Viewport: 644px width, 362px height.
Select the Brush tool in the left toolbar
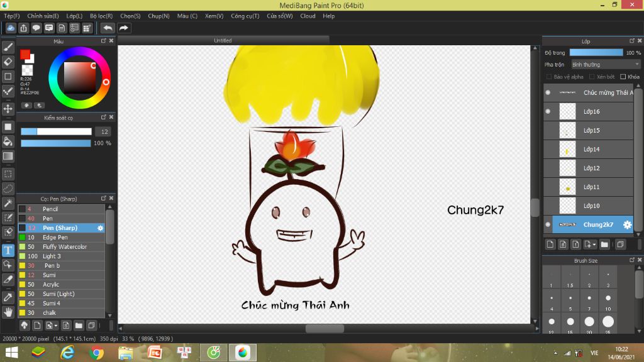(x=8, y=47)
